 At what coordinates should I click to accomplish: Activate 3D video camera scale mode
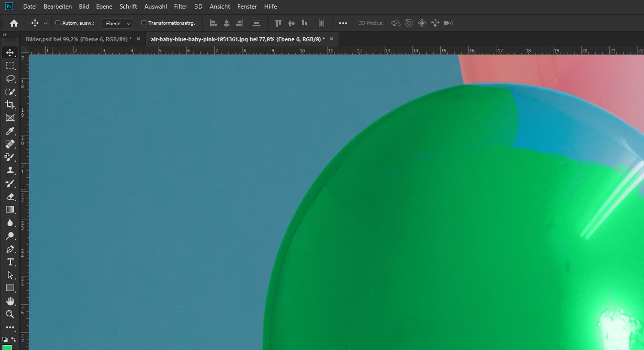point(448,23)
